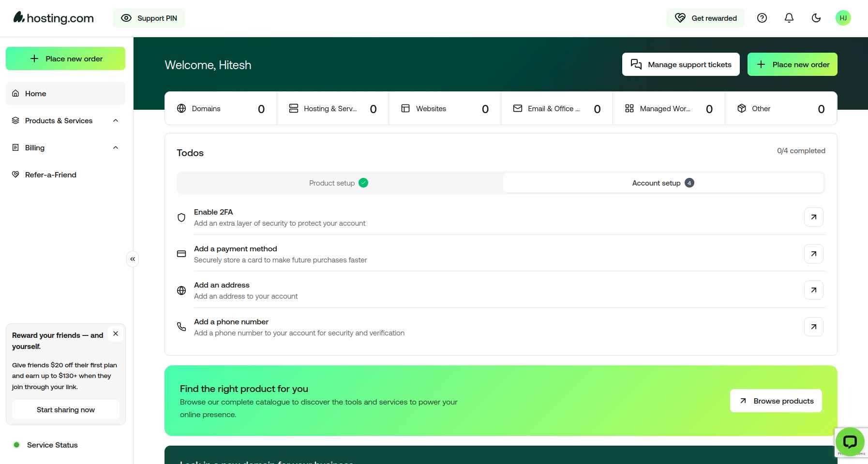
Task: Open the HJ account avatar
Action: pyautogui.click(x=843, y=18)
